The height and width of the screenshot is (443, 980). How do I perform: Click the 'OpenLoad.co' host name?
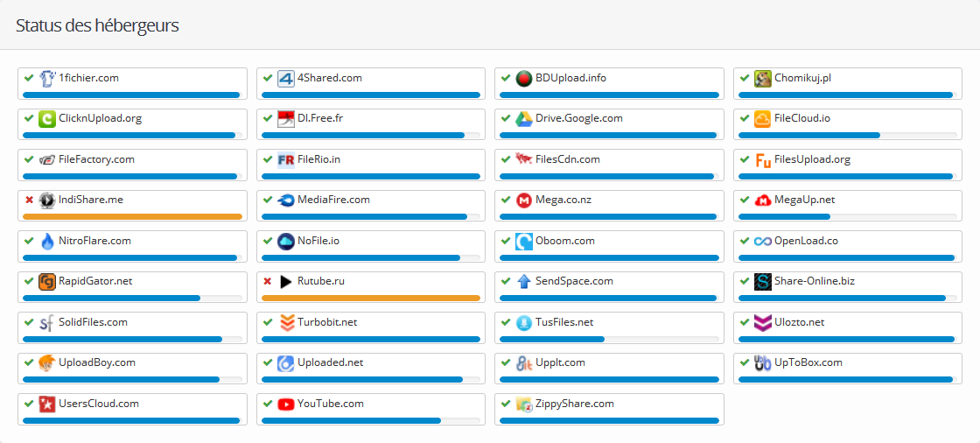[x=806, y=241]
